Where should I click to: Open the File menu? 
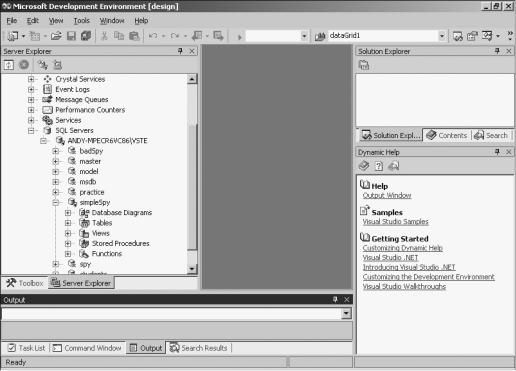coord(12,21)
